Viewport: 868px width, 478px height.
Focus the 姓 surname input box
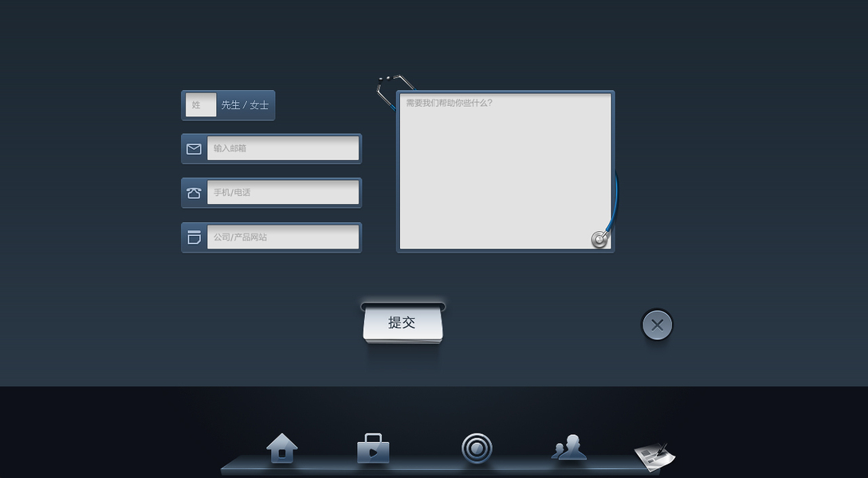pyautogui.click(x=200, y=104)
